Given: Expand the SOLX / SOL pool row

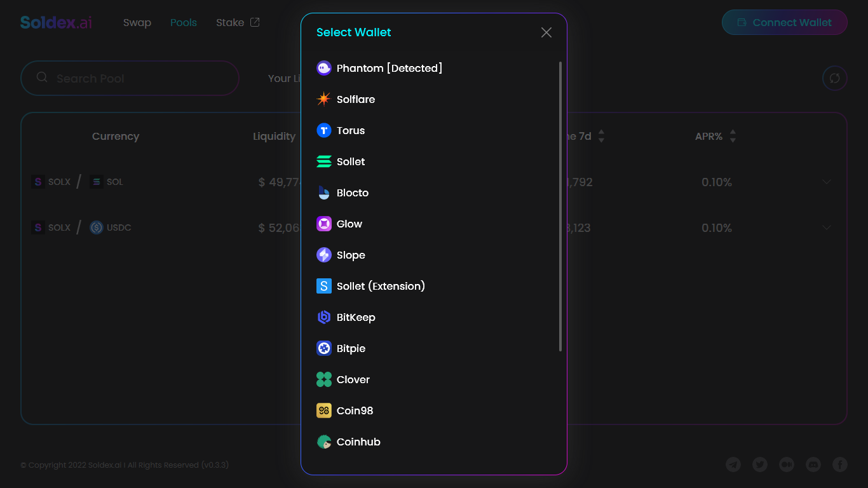Looking at the screenshot, I should pyautogui.click(x=827, y=182).
